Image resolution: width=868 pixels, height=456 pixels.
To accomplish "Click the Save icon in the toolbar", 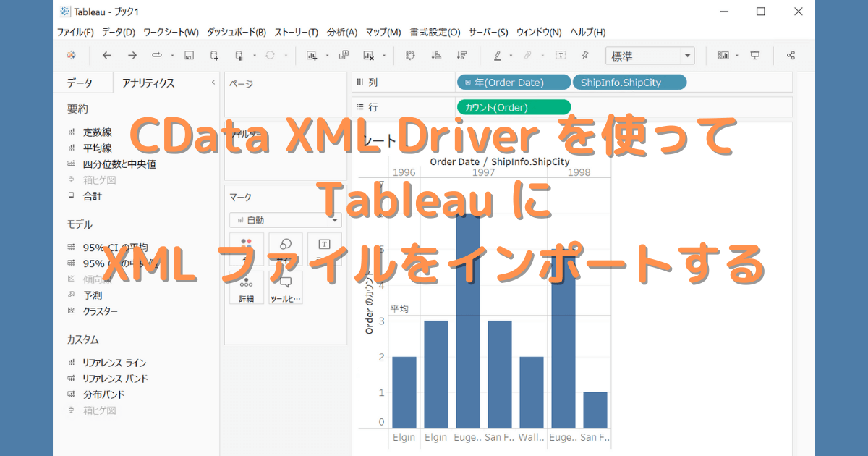I will coord(190,55).
